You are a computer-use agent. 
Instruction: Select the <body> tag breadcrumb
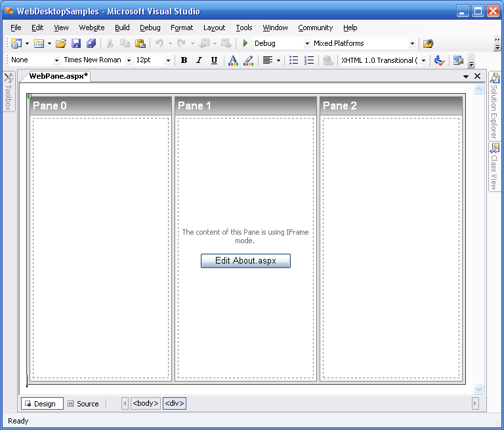(145, 403)
